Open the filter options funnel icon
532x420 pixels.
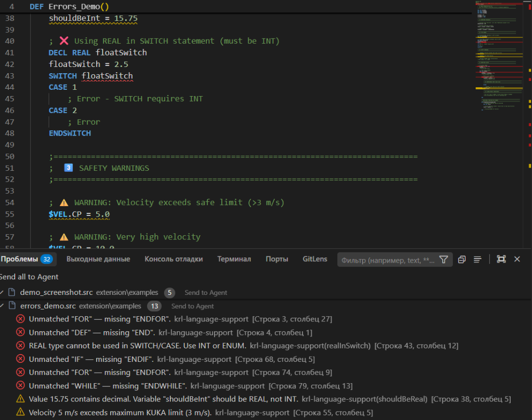point(444,260)
